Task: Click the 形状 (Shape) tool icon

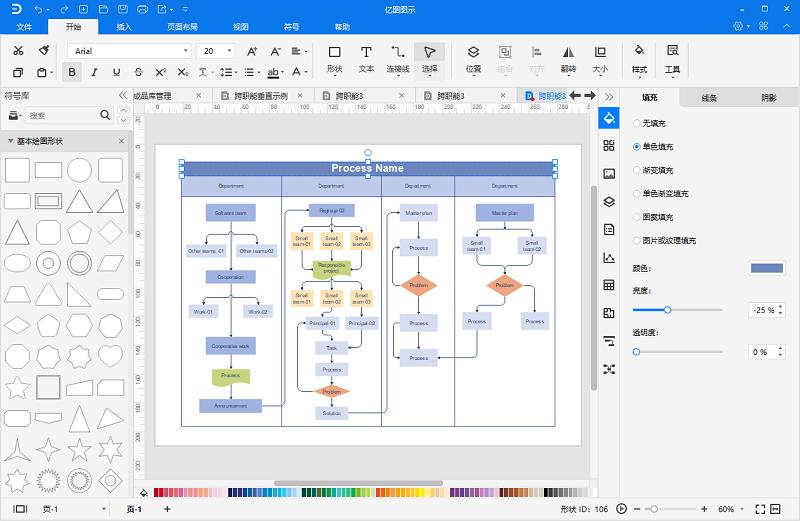Action: 334,58
